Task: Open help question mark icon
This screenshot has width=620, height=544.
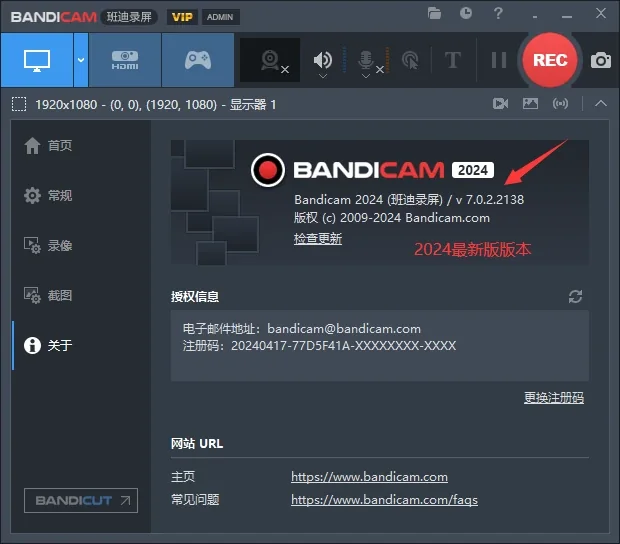Action: (498, 13)
